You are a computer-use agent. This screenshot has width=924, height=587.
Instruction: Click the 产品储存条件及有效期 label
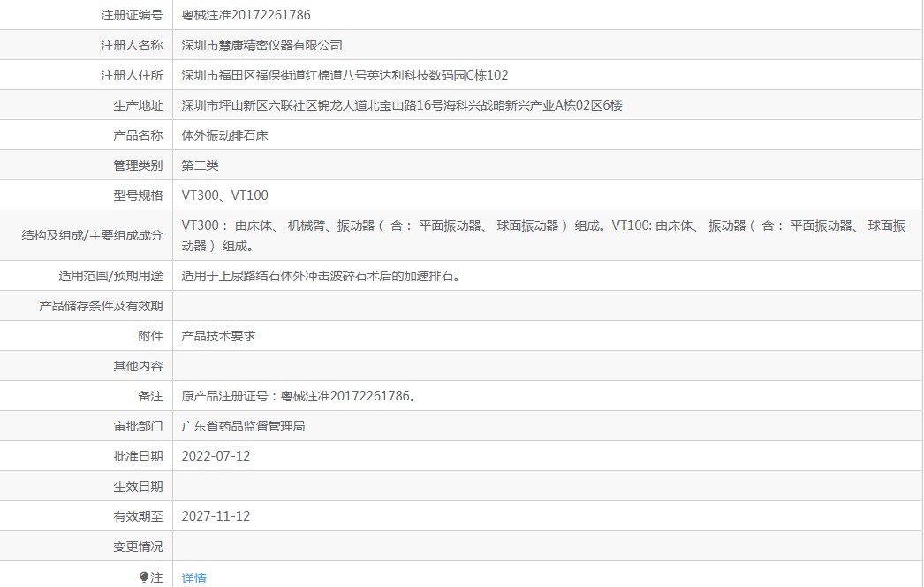coord(101,306)
